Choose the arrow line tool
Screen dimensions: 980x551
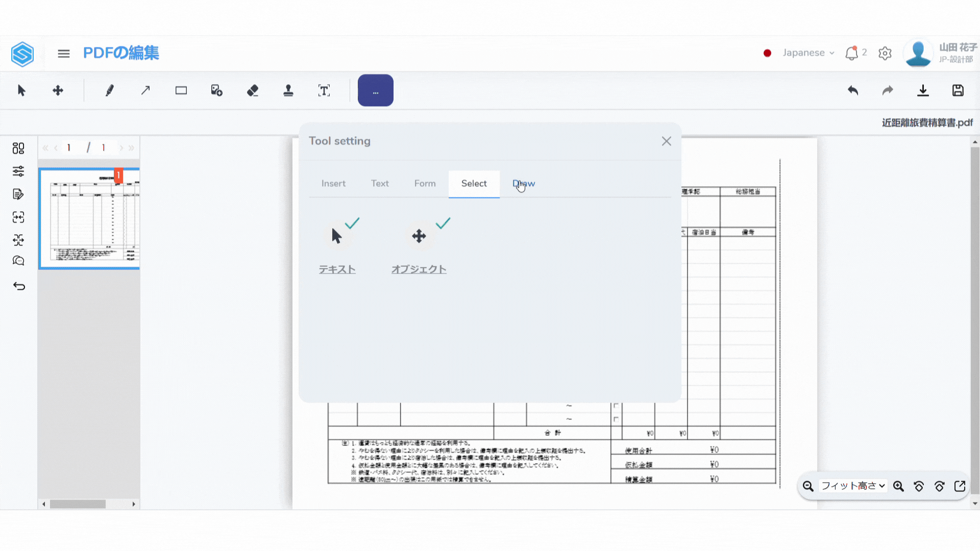[145, 91]
